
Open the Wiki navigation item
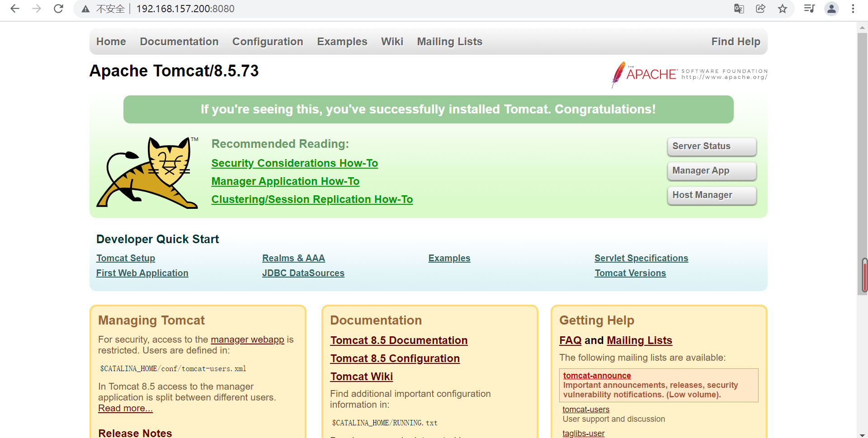[392, 42]
